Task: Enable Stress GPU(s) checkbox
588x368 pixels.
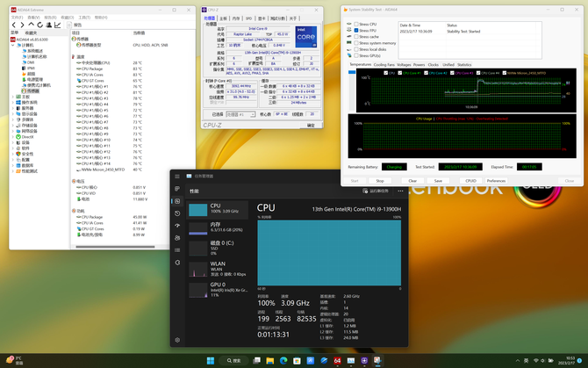Action: pyautogui.click(x=356, y=55)
